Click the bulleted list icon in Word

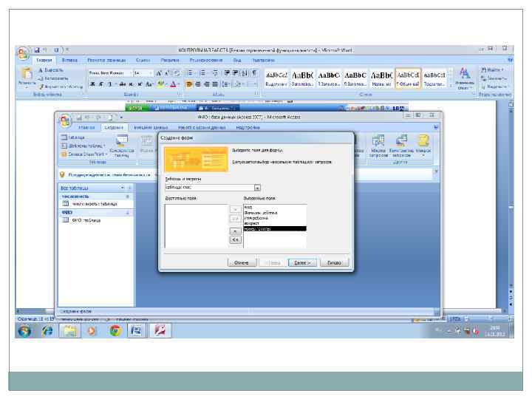pyautogui.click(x=190, y=73)
